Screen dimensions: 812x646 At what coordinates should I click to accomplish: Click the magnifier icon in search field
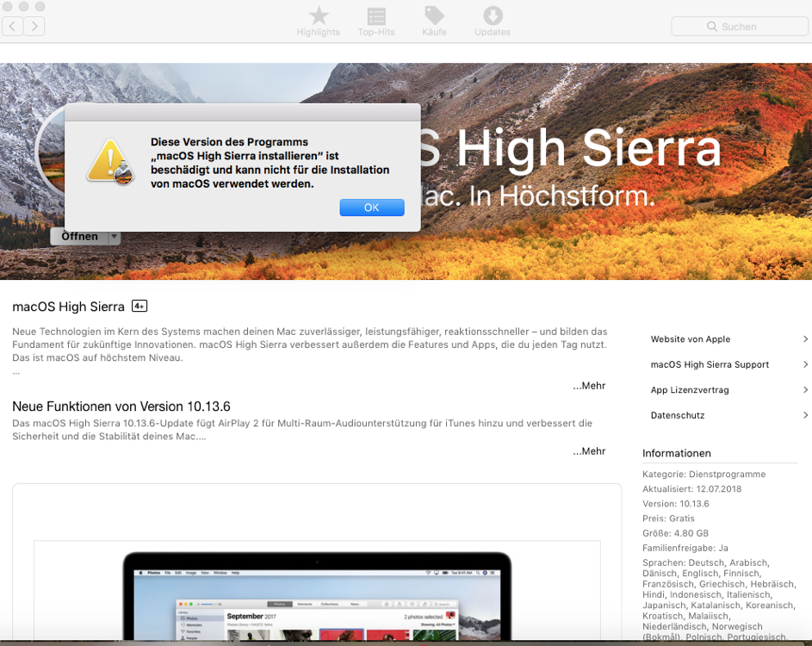(712, 27)
